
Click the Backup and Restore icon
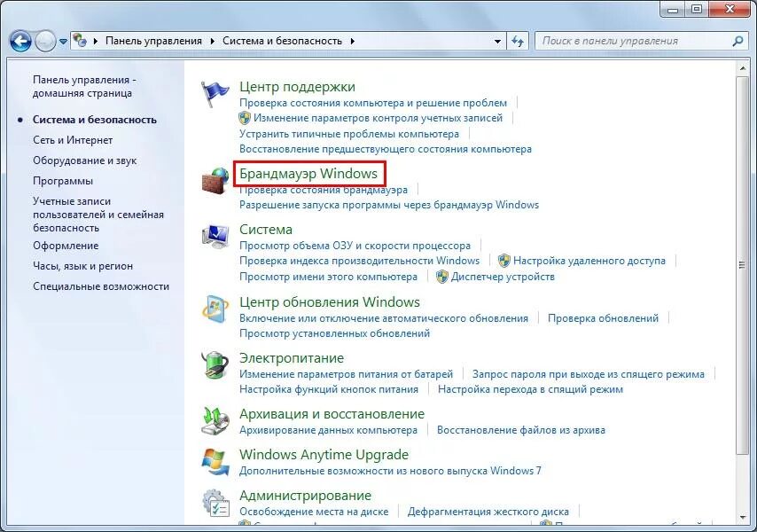click(215, 421)
